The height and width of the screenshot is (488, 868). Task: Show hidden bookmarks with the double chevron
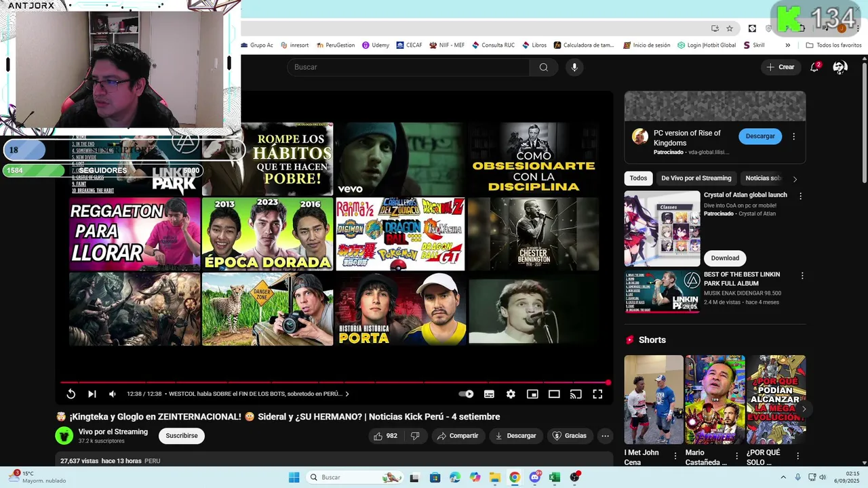[787, 45]
